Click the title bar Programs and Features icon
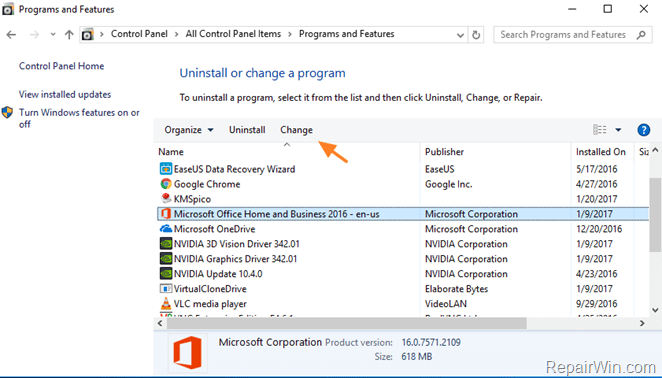The image size is (662, 378). pos(8,9)
